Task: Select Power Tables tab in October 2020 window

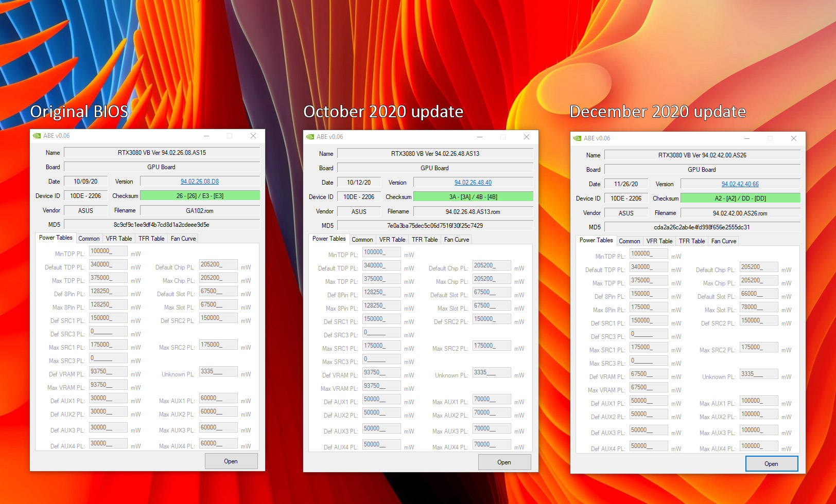Action: [x=329, y=239]
